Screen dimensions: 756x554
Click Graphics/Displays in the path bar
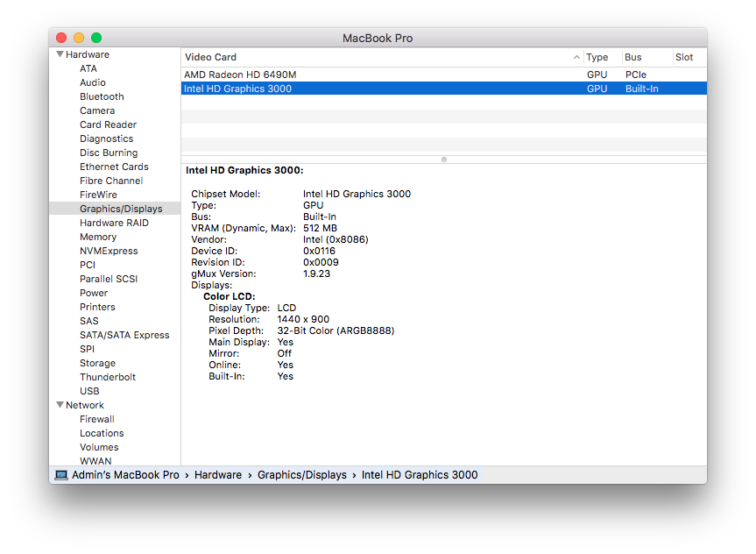[302, 475]
